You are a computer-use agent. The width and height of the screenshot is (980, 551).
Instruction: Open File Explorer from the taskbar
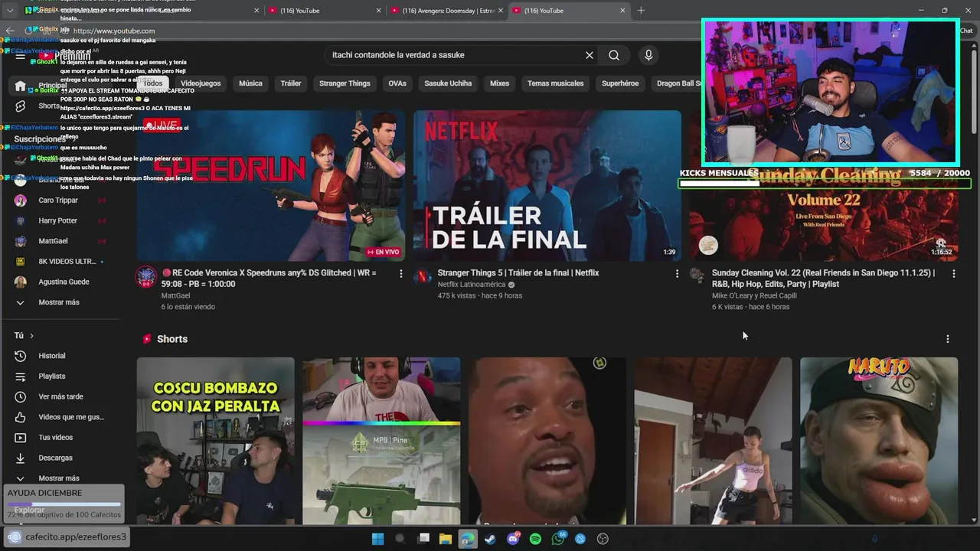[x=445, y=539]
